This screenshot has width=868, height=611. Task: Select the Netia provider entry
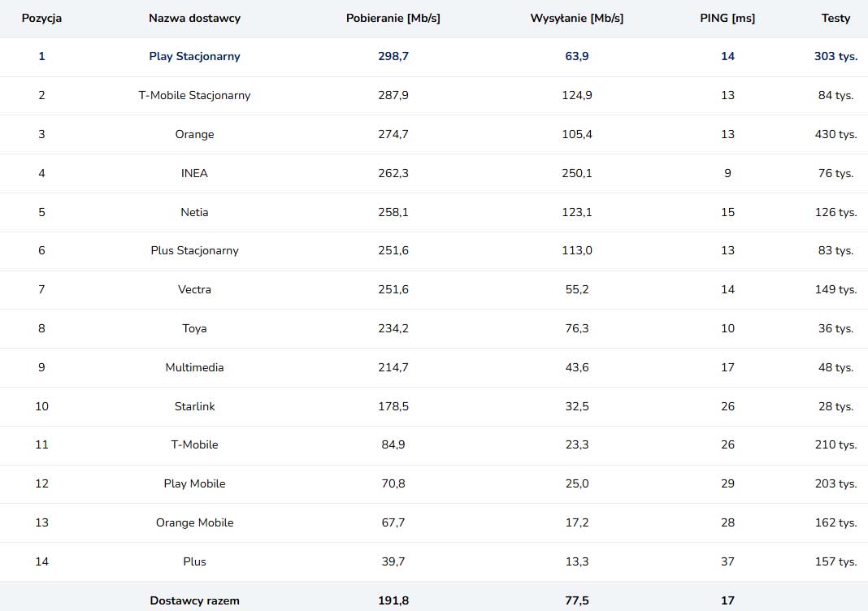click(194, 212)
